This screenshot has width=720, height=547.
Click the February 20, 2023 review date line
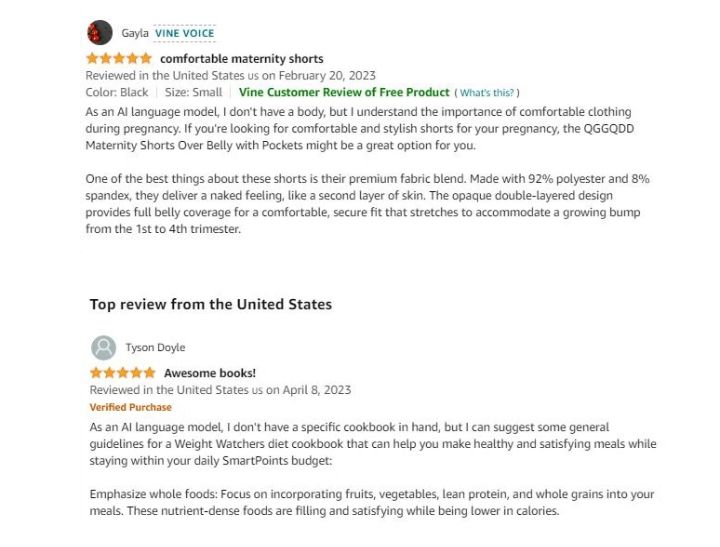coord(231,76)
